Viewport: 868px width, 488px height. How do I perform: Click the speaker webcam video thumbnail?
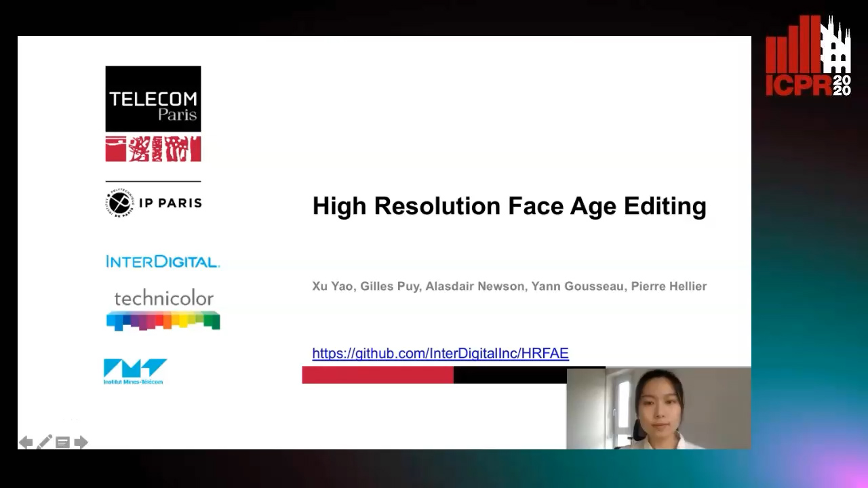(658, 408)
